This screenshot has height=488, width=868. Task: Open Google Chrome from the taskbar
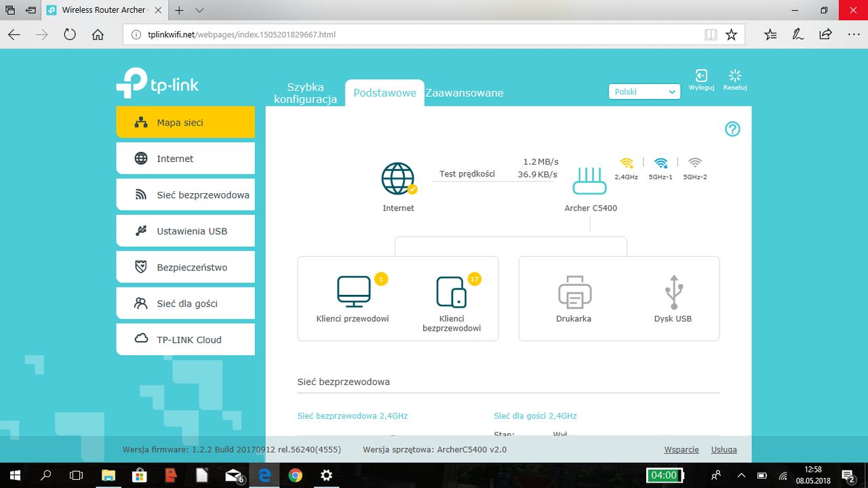pos(295,475)
